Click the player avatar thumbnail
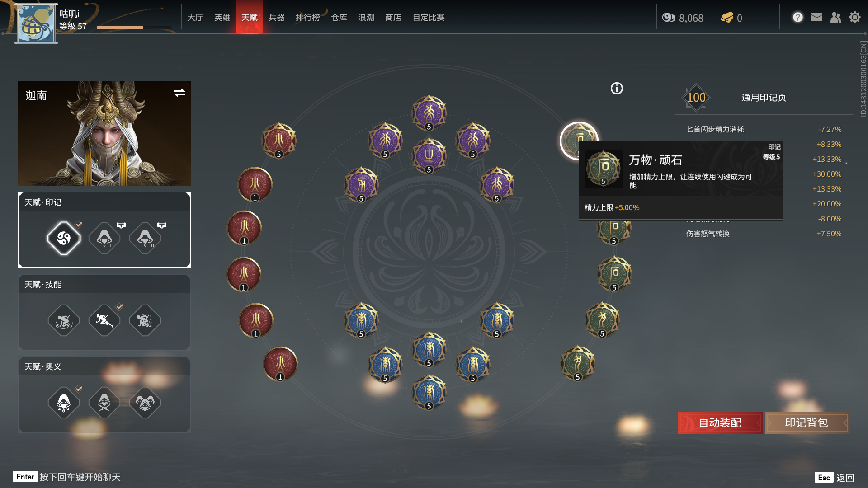Image resolution: width=868 pixels, height=488 pixels. 36,23
